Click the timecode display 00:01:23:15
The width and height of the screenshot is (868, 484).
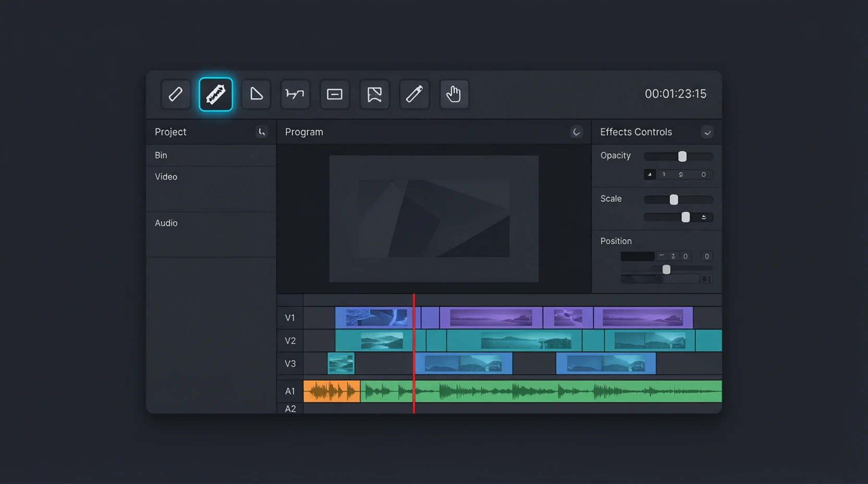pos(676,94)
